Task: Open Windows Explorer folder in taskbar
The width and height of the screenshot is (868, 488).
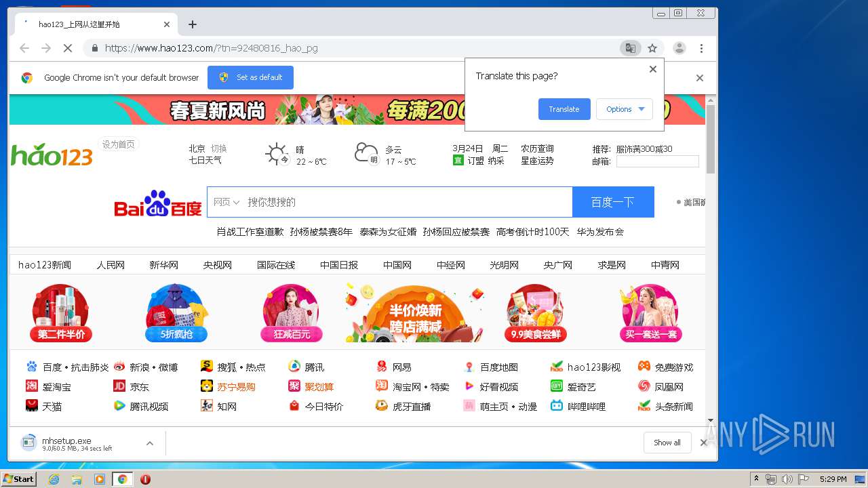Action: 77,479
